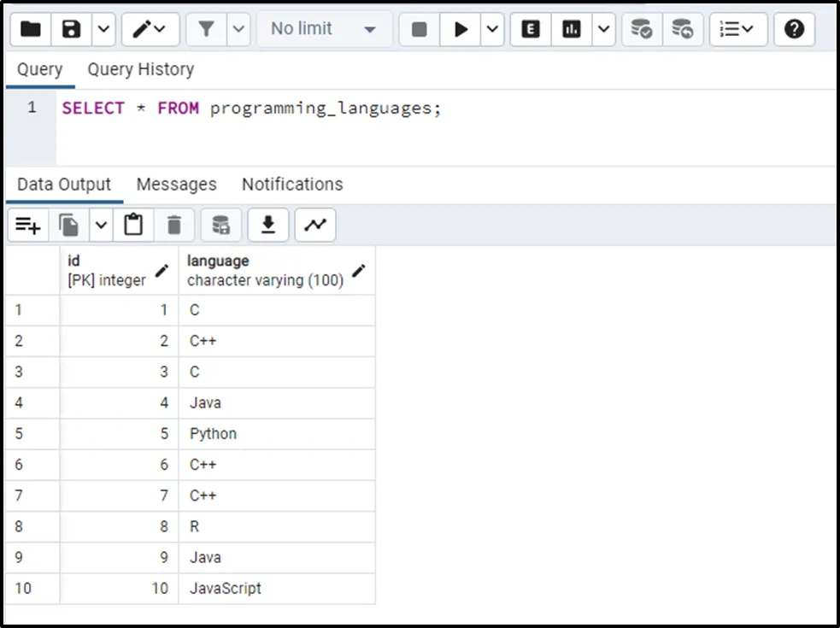Click the Open File folder icon
The height and width of the screenshot is (628, 840).
point(31,29)
